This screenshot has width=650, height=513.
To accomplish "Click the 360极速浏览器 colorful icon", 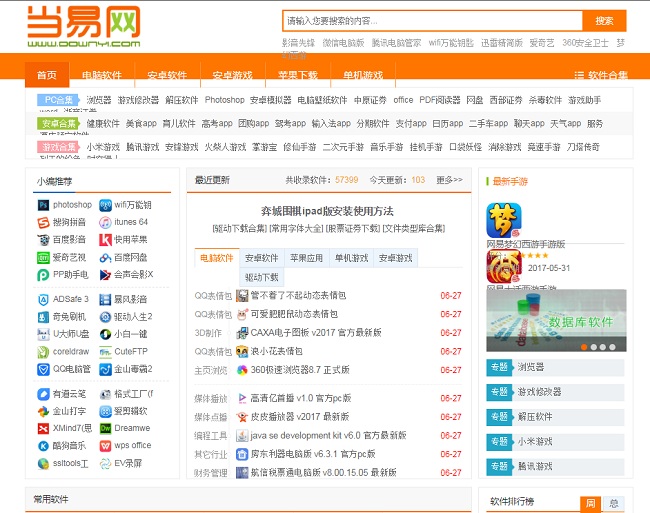I will pyautogui.click(x=242, y=370).
